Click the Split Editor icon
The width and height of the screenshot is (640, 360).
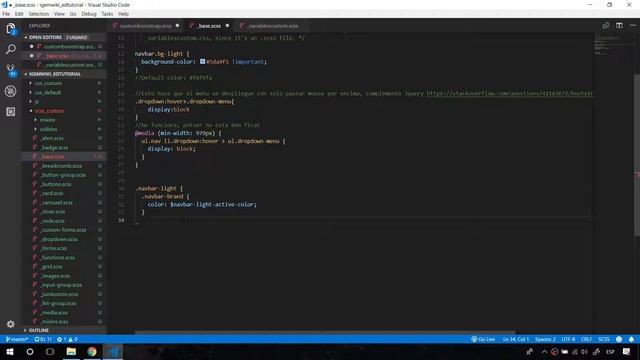(619, 25)
